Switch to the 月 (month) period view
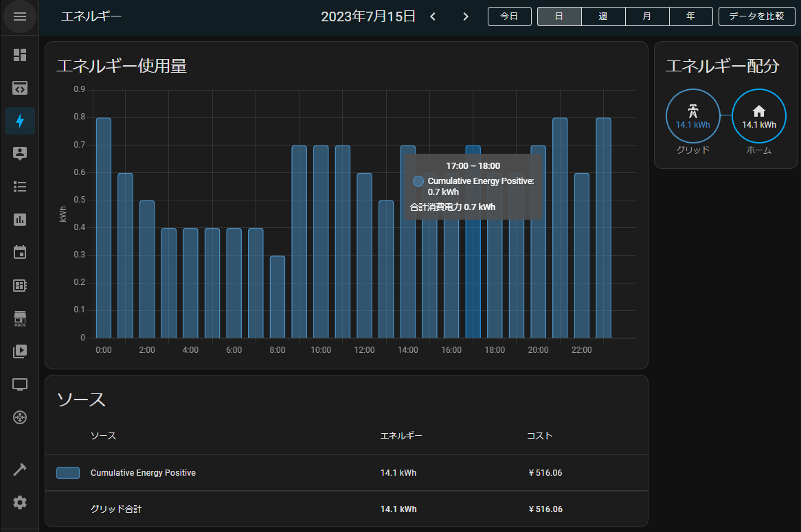 (647, 16)
